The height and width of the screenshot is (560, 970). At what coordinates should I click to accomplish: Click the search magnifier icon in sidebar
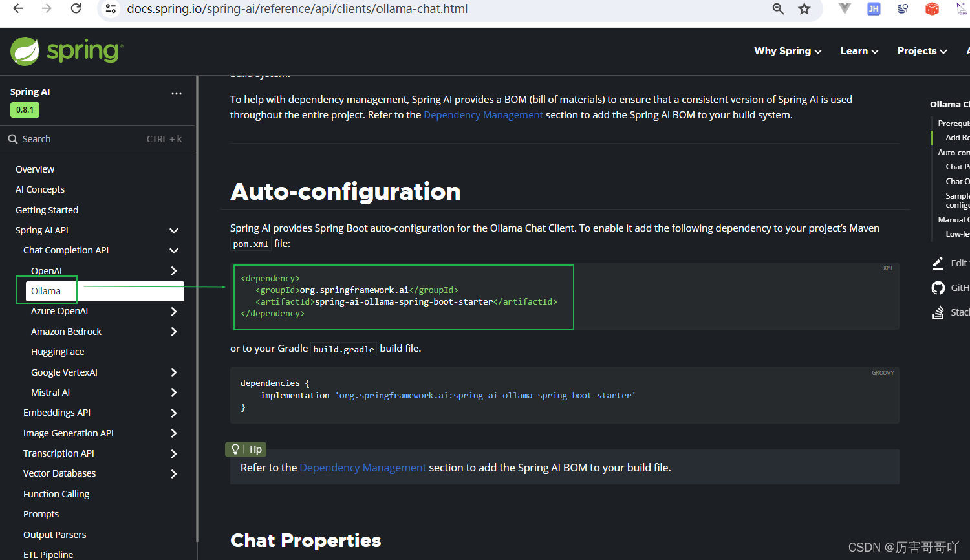point(13,139)
